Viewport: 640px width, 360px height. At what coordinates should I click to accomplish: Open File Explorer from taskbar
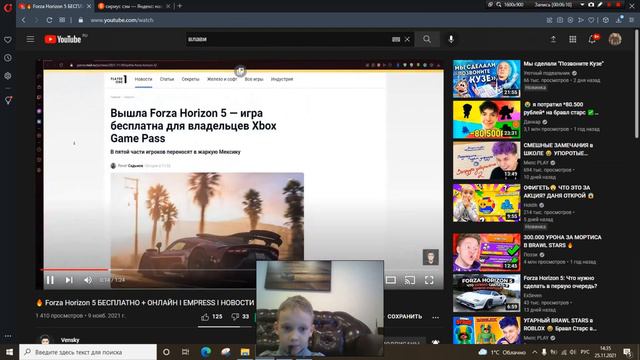pyautogui.click(x=245, y=352)
